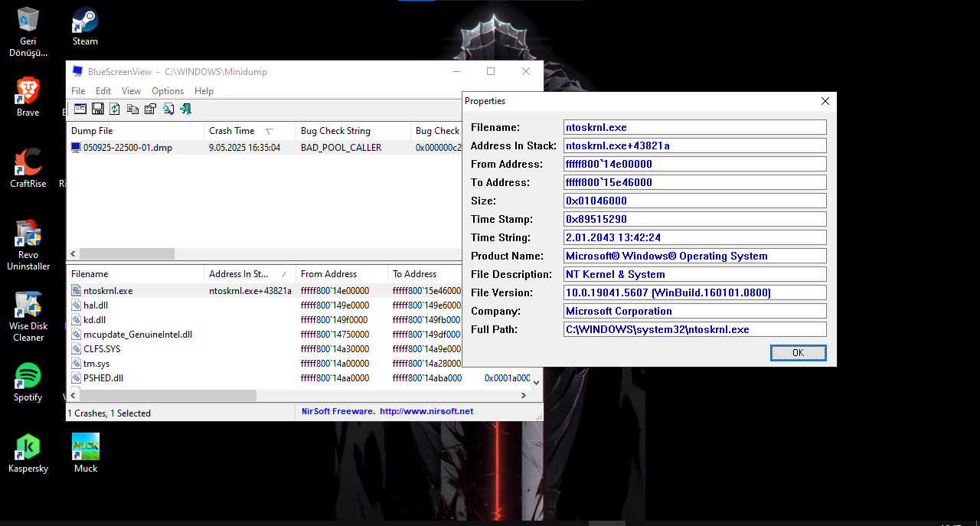Close the Properties dialog with X
The image size is (980, 526).
tap(825, 101)
